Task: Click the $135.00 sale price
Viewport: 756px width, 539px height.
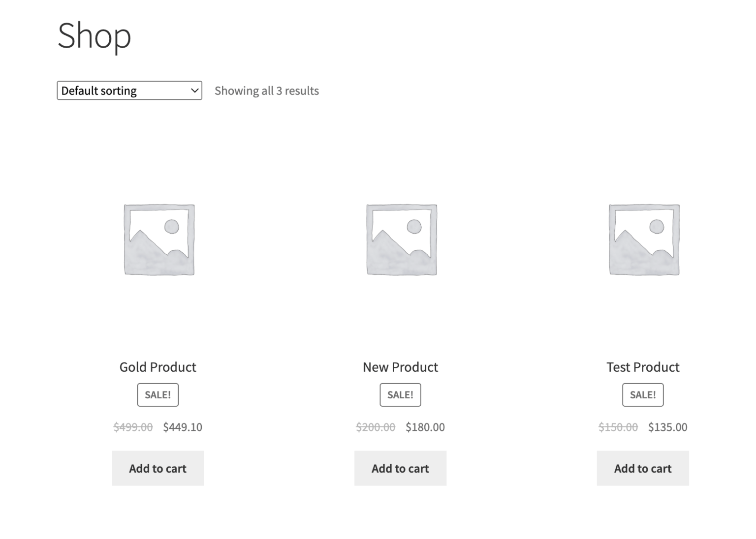Action: click(x=668, y=427)
